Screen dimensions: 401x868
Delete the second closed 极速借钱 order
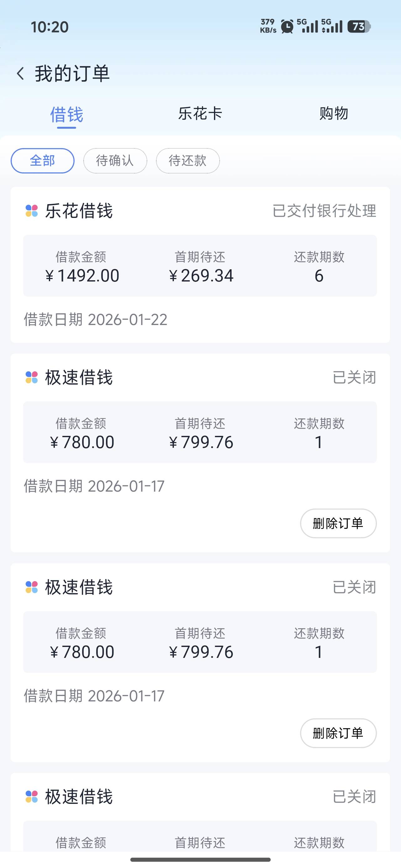[x=338, y=733]
